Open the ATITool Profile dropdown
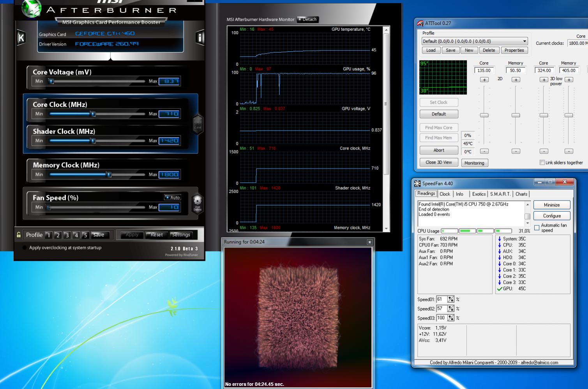 (475, 41)
